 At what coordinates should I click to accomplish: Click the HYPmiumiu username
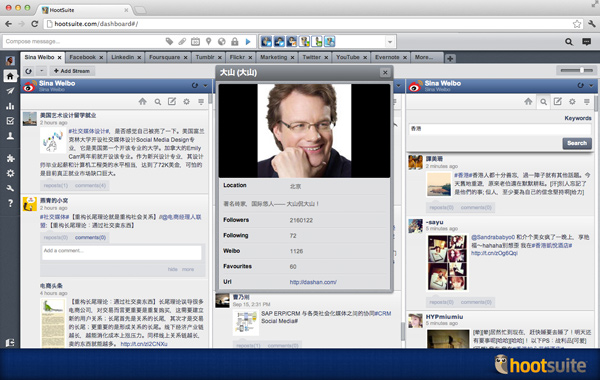(x=444, y=317)
